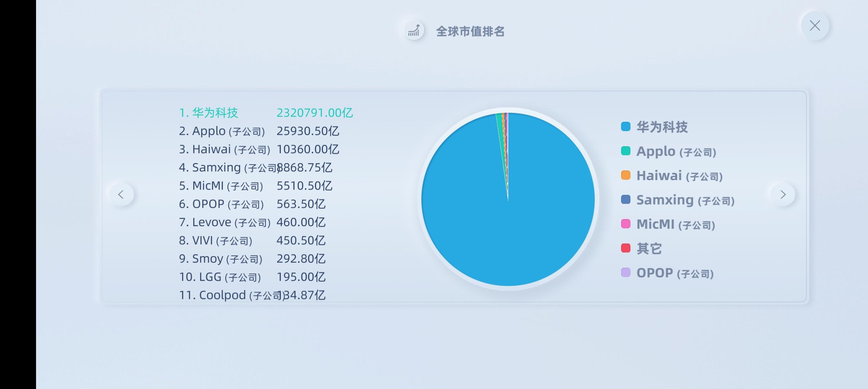Toggle the Samxing (子公司) legend label
868x389 pixels.
pyautogui.click(x=685, y=200)
